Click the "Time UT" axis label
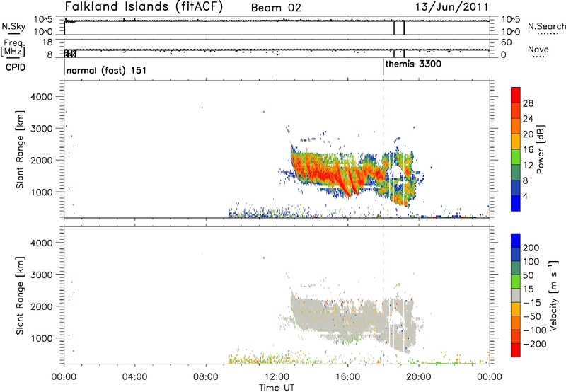Image resolution: width=566 pixels, height=392 pixels. 277,388
